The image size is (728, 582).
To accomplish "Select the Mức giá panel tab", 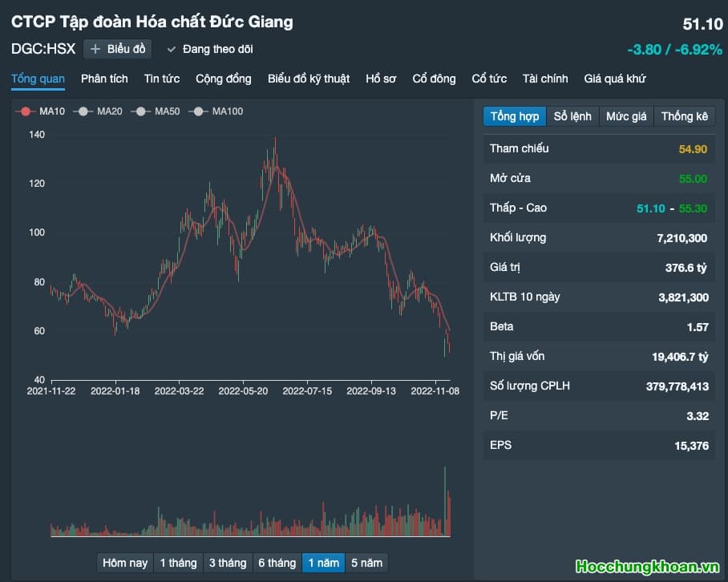I will click(626, 116).
